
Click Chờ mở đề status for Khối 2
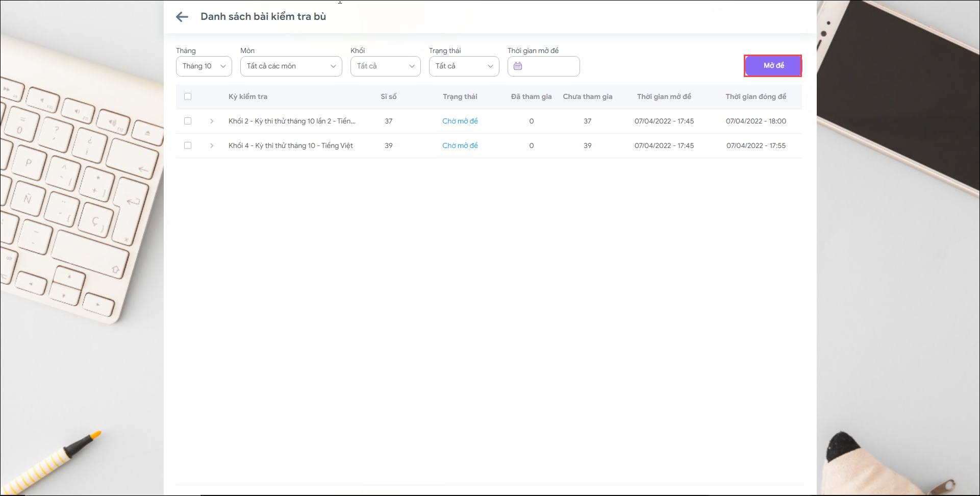click(460, 121)
